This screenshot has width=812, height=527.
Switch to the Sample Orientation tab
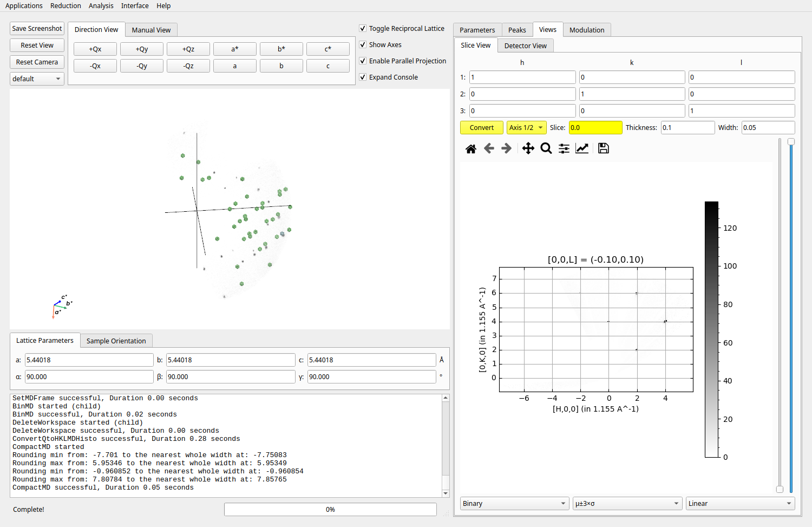[116, 341]
